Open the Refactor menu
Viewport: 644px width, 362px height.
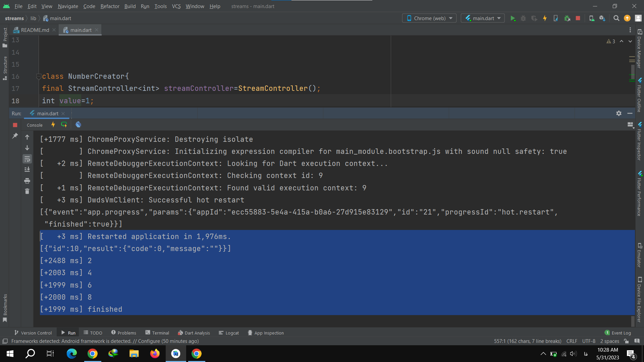tap(110, 6)
